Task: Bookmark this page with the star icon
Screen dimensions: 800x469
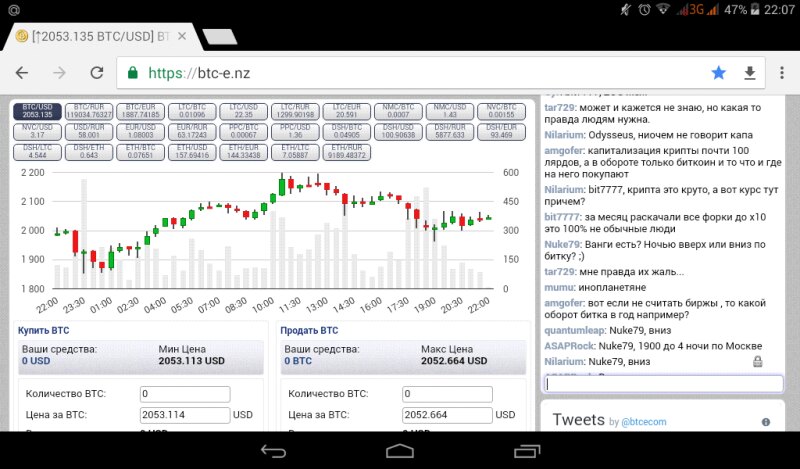Action: click(x=718, y=73)
